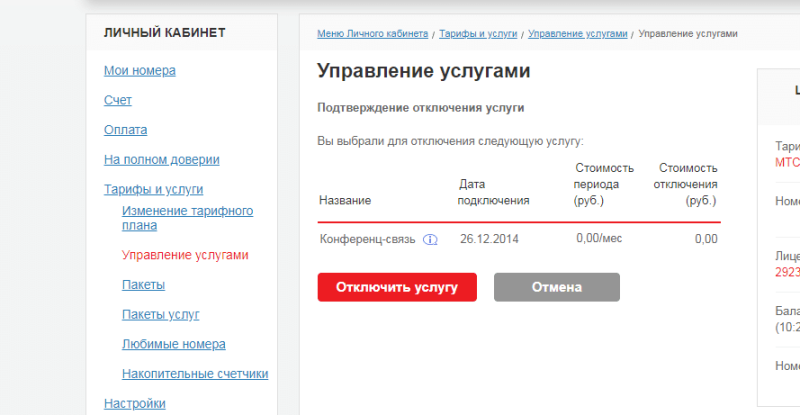Viewport: 800px width, 415px height.
Task: Open the Пакеты submenu item
Action: pos(143,285)
